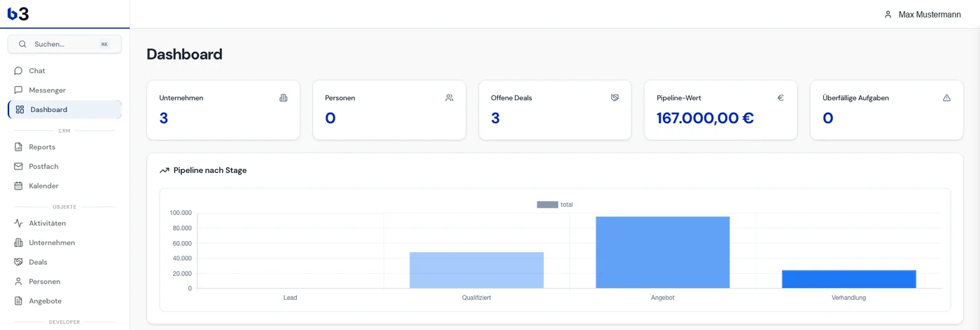Click the Qualifiziert bar in chart
The height and width of the screenshot is (330, 980).
[x=477, y=270]
